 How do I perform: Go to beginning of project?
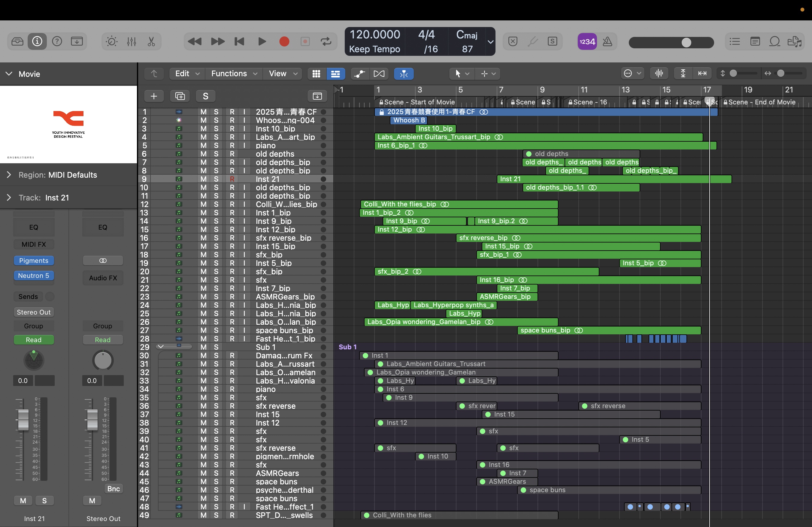pyautogui.click(x=240, y=42)
